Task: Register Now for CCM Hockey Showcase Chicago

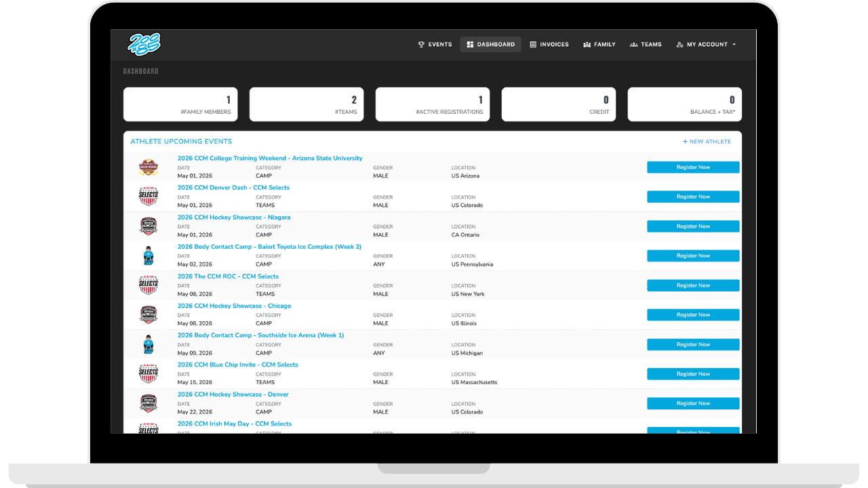Action: (x=693, y=315)
